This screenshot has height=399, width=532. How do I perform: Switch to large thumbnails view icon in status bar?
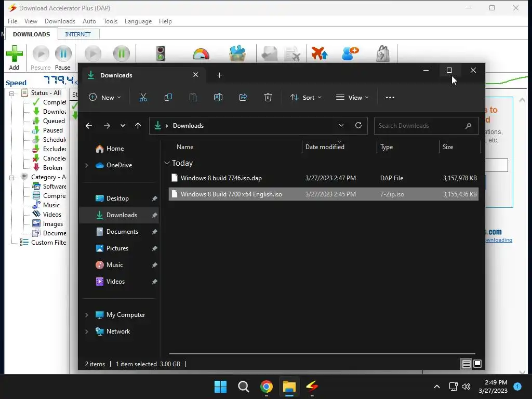[x=477, y=364]
